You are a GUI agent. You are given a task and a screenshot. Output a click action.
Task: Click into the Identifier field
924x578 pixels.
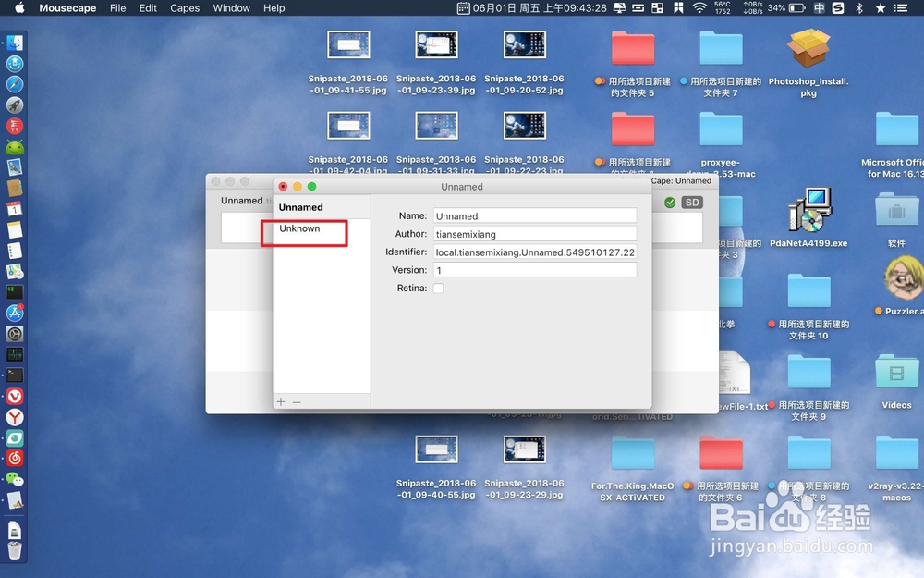click(534, 252)
